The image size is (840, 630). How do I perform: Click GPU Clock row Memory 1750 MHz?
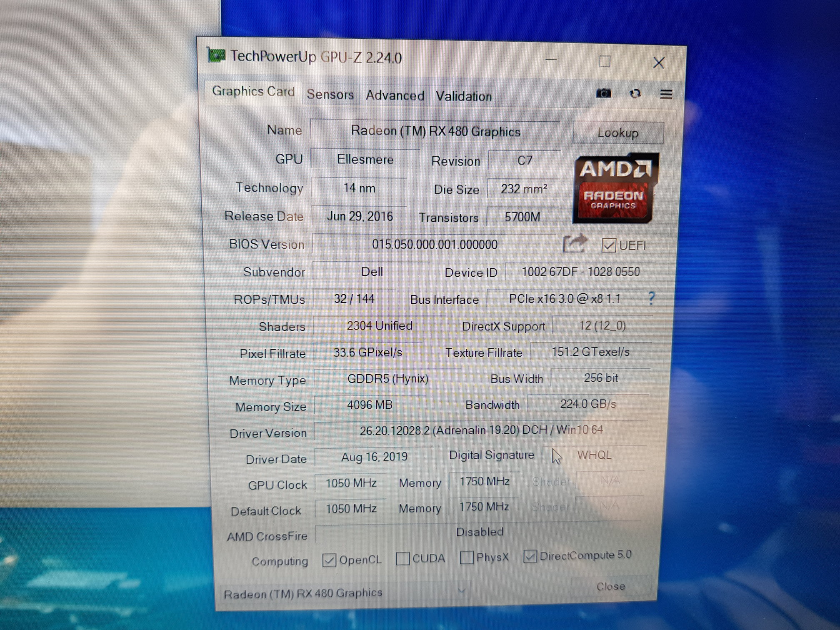[x=484, y=482]
